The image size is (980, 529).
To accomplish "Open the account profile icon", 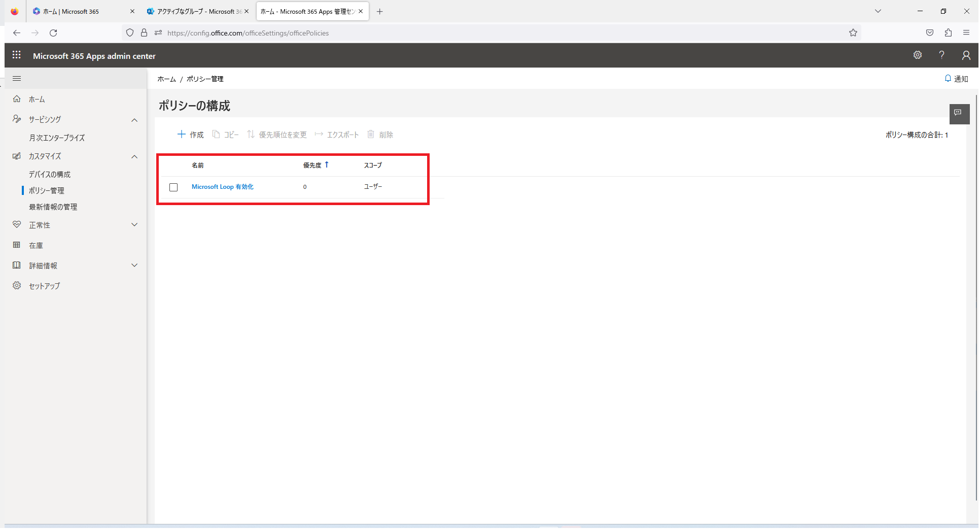I will click(x=966, y=55).
